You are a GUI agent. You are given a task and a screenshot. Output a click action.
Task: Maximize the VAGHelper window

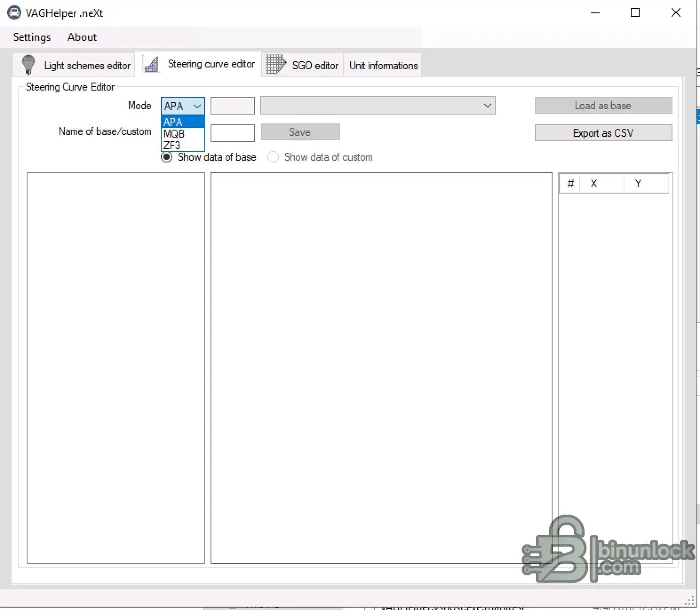(635, 13)
